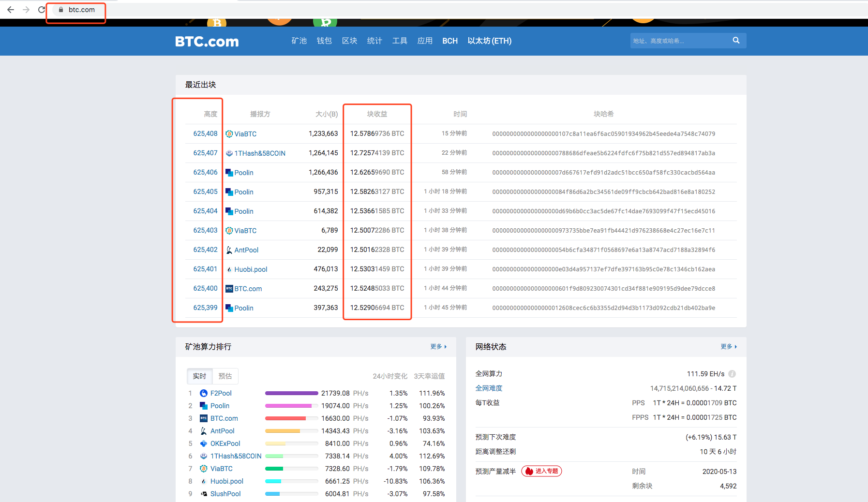Click the search magnifier icon
This screenshot has width=868, height=502.
coord(736,41)
